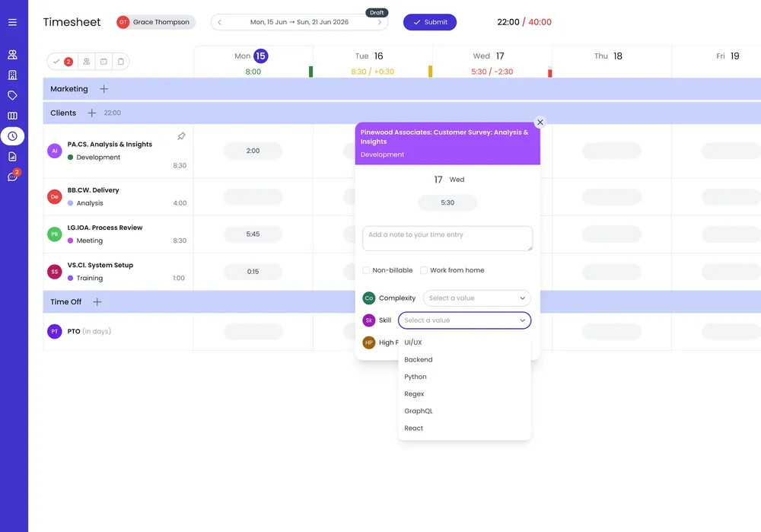Choose React from Skill list
The height and width of the screenshot is (532, 761).
coord(464,428)
